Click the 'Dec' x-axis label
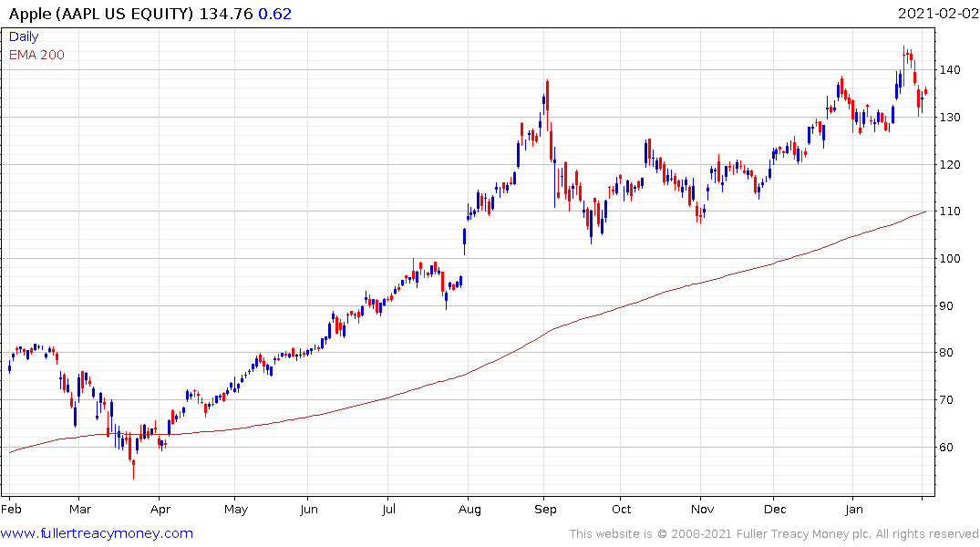 pos(775,509)
